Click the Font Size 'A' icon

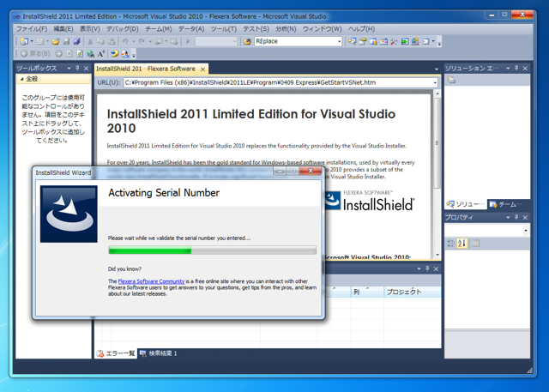click(x=101, y=53)
